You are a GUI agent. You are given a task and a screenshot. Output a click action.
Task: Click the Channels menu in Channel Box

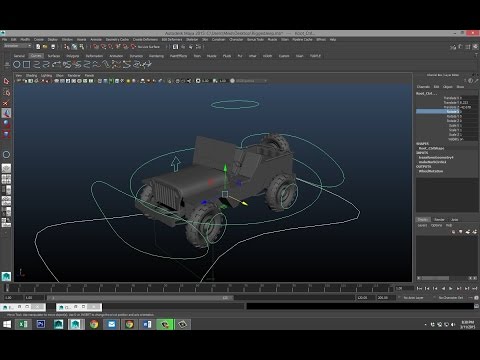pyautogui.click(x=423, y=87)
